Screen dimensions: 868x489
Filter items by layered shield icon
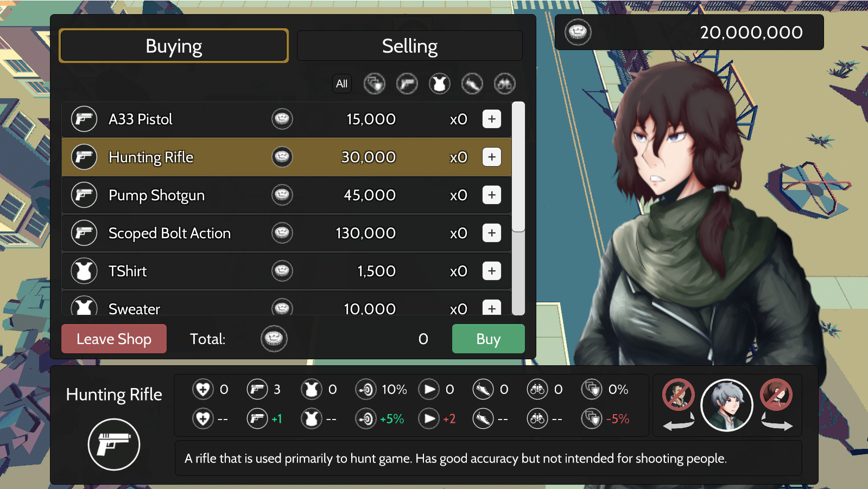click(x=374, y=84)
